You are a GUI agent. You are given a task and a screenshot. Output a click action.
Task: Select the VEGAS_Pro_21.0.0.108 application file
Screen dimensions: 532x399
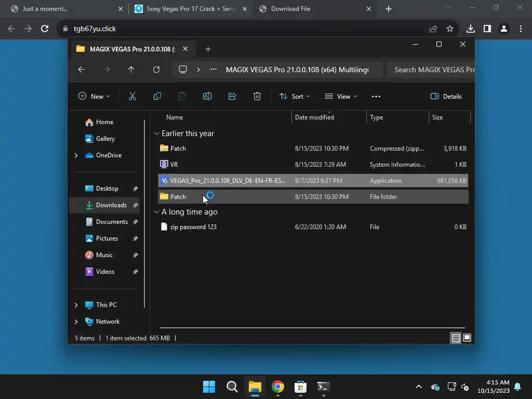pos(313,180)
